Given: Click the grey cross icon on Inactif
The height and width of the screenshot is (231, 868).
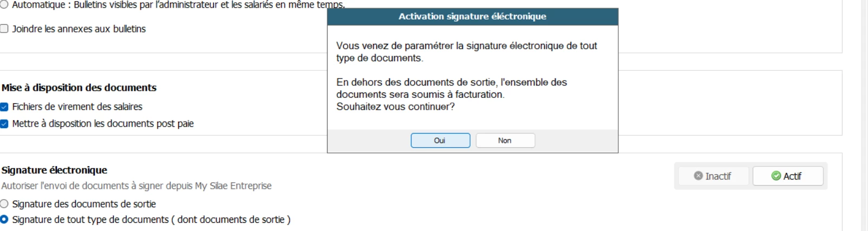Looking at the screenshot, I should 698,176.
